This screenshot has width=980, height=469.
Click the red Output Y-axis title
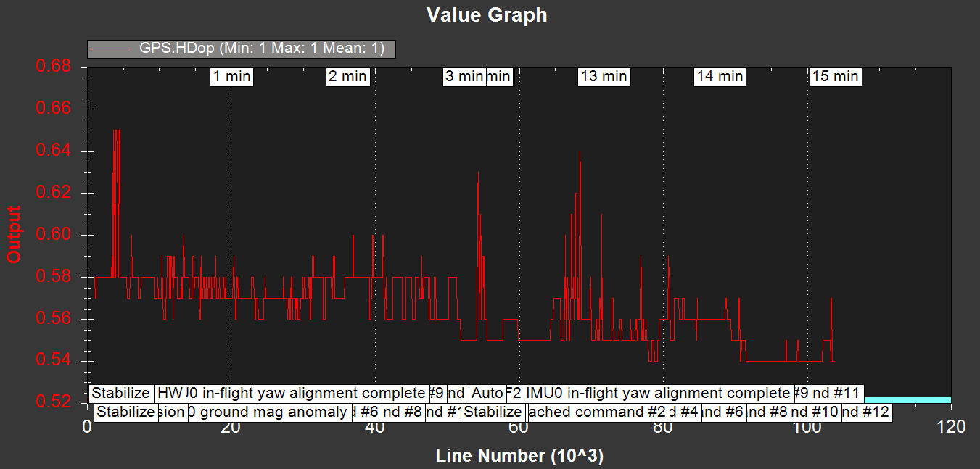coord(14,233)
